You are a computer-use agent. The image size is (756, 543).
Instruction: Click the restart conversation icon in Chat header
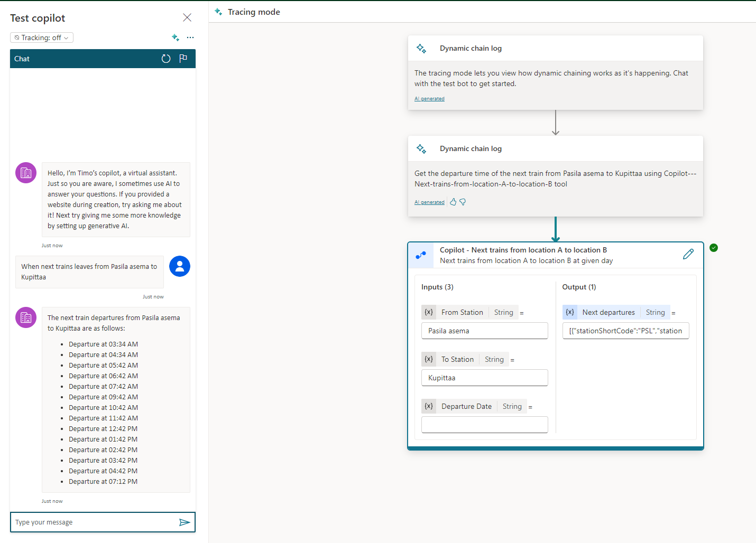click(x=166, y=59)
